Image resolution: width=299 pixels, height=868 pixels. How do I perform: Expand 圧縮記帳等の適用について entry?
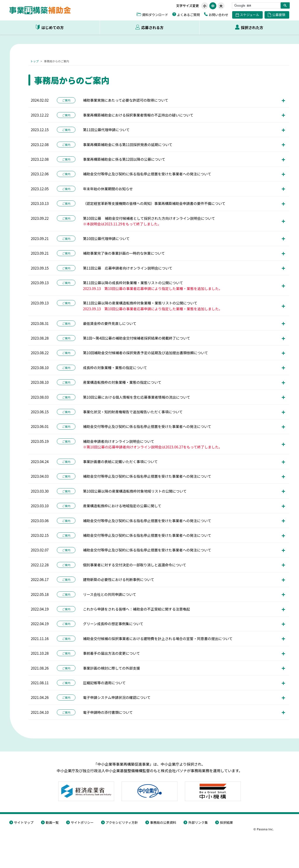point(283,683)
